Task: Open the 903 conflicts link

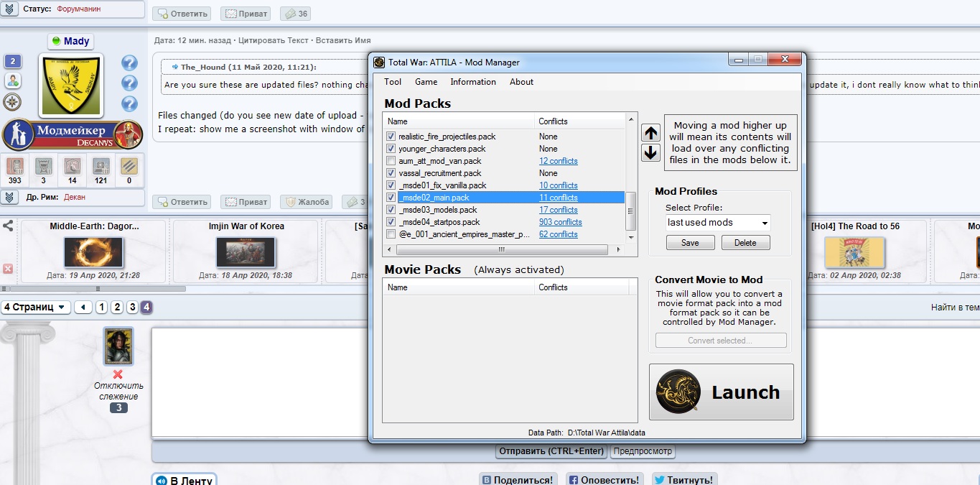Action: 560,222
